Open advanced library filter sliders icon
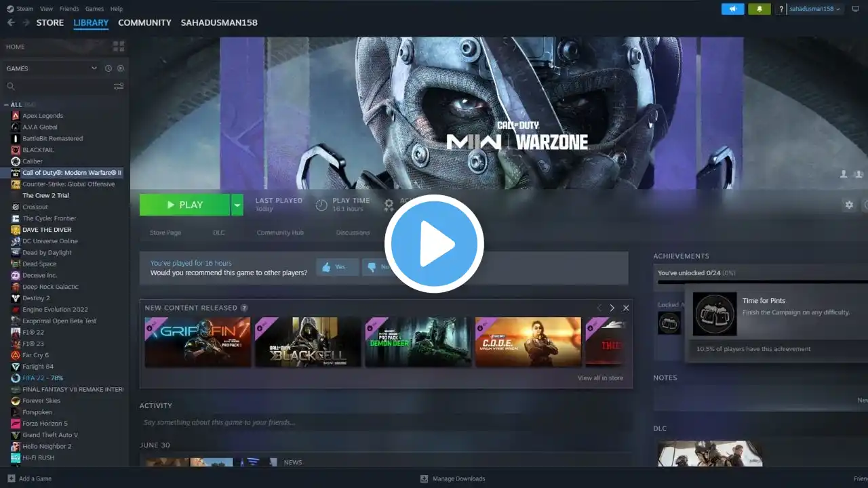 point(119,86)
